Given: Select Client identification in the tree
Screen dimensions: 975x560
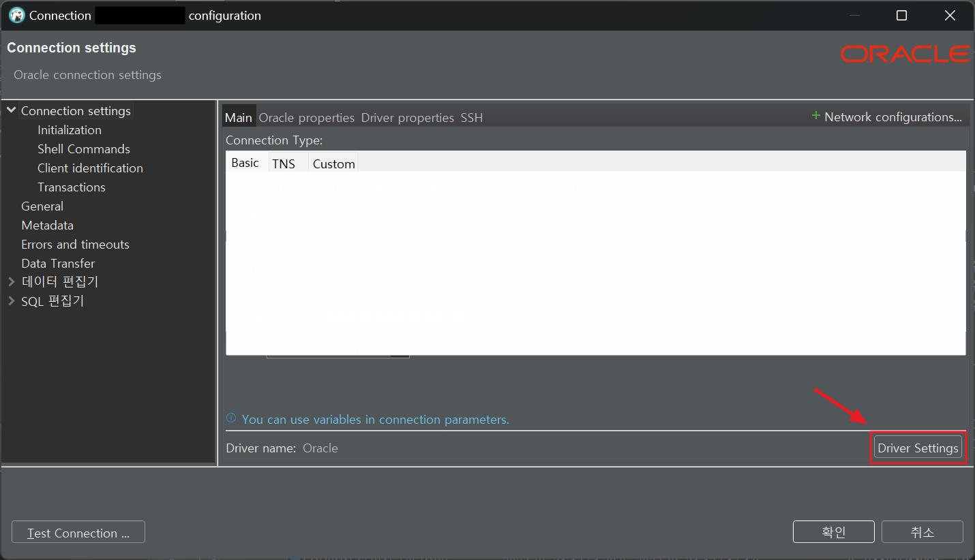Looking at the screenshot, I should [91, 168].
